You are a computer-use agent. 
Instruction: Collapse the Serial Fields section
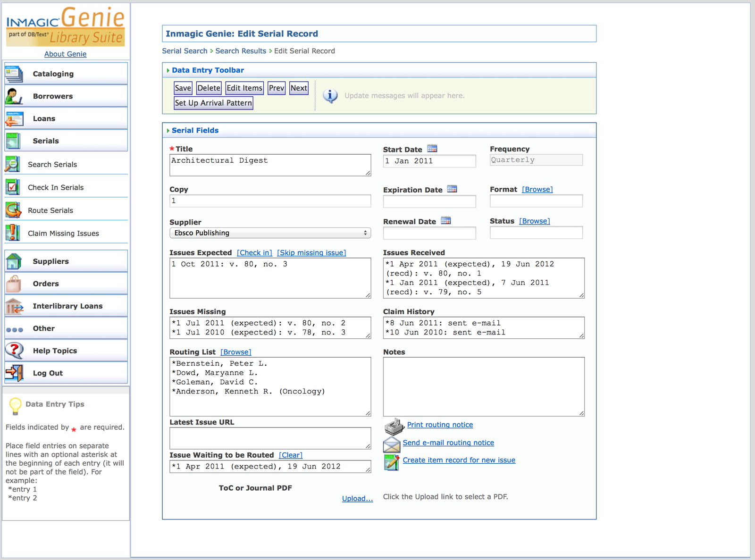click(x=168, y=131)
